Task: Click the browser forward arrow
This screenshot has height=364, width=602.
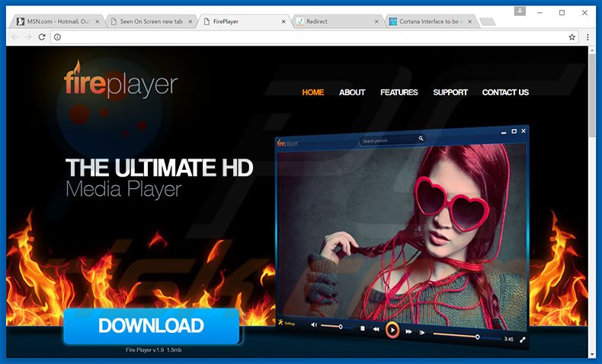Action: tap(28, 37)
